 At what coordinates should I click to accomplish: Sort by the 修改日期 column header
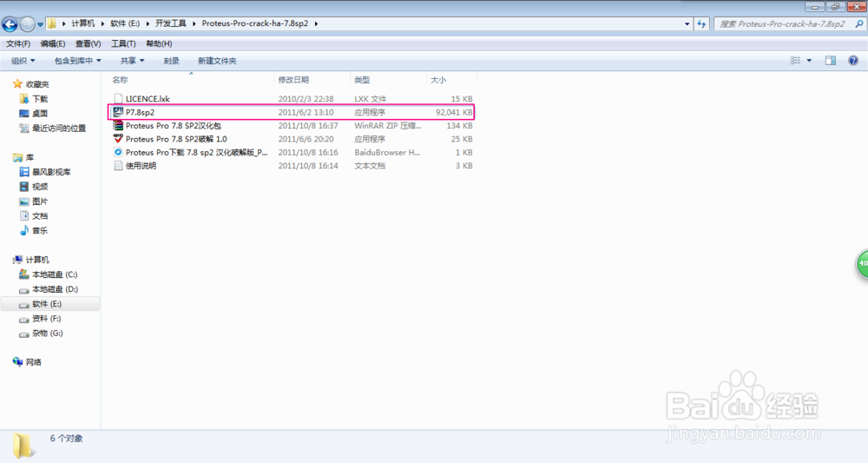(x=293, y=80)
